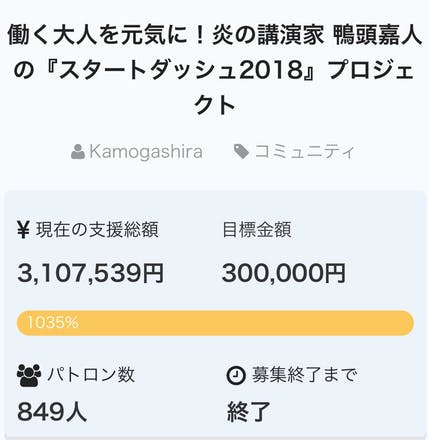The height and width of the screenshot is (440, 429).
Task: Click the user profile icon beside Kamogashira
Action: tap(78, 152)
